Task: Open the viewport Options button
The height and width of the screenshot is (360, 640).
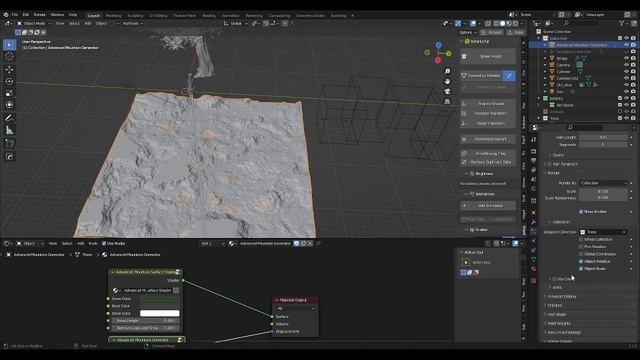Action: (468, 32)
